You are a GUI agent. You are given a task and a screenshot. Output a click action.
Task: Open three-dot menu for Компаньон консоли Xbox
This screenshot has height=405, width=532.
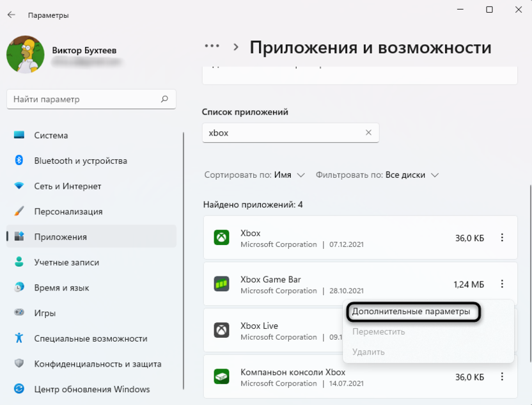point(502,376)
